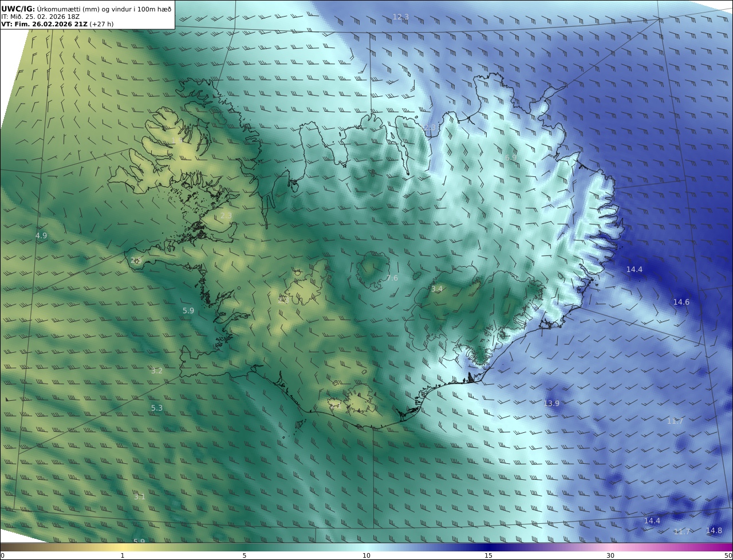Click the 5.3 value label on the map
The width and height of the screenshot is (733, 560).
click(x=157, y=408)
